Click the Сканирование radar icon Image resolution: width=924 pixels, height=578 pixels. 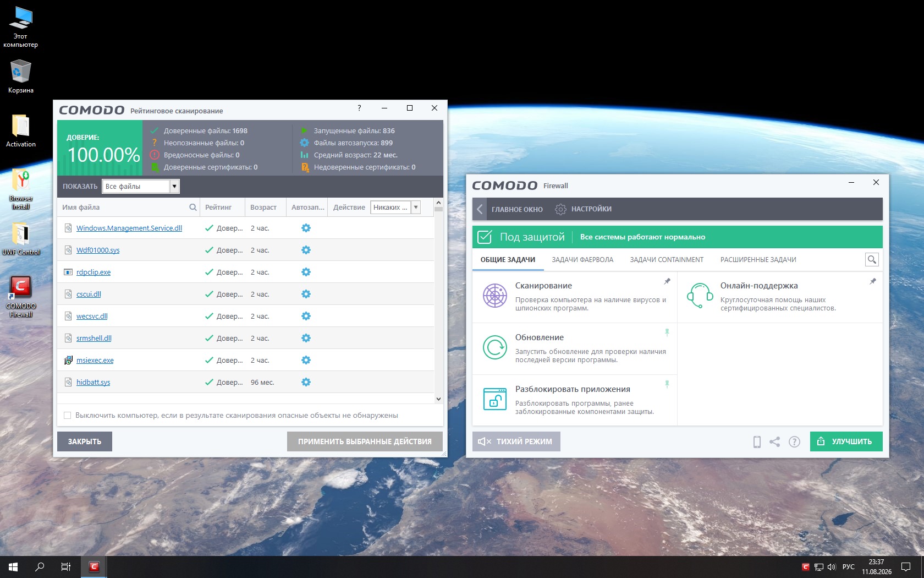(495, 296)
